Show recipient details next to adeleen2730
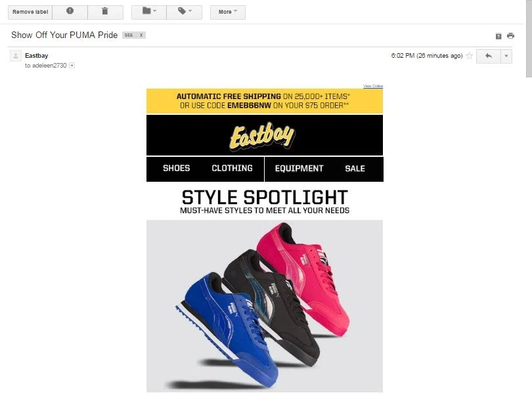The image size is (532, 395). 72,66
